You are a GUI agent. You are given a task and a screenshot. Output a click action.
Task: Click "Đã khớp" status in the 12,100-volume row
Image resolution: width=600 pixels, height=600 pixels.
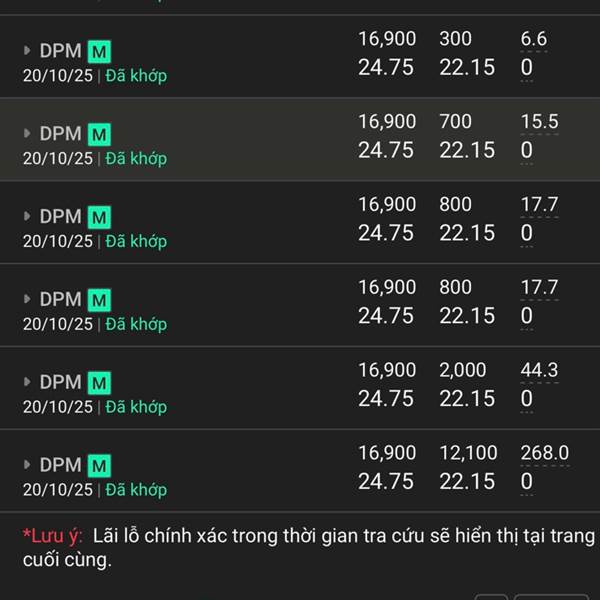point(136,490)
